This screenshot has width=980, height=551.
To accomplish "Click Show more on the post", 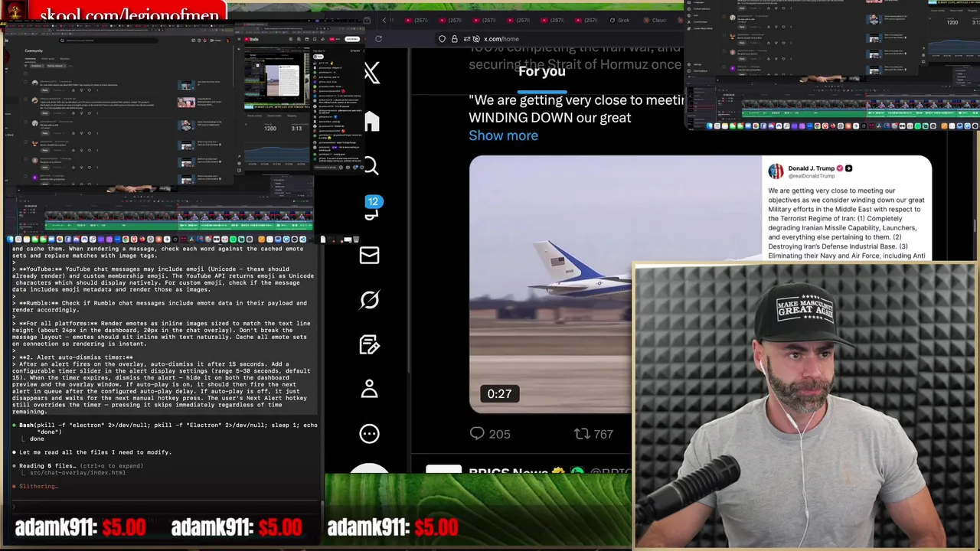I will tap(503, 135).
